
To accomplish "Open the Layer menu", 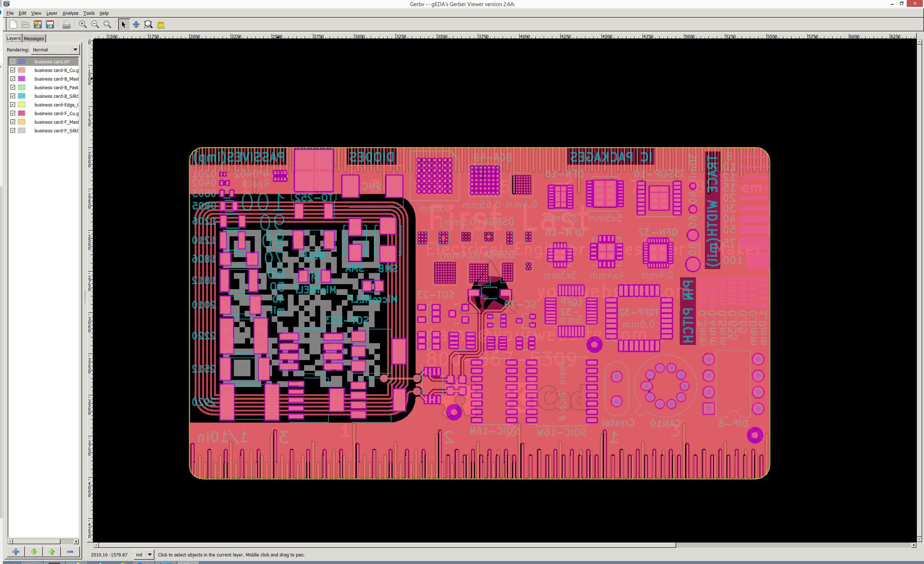I will click(52, 13).
